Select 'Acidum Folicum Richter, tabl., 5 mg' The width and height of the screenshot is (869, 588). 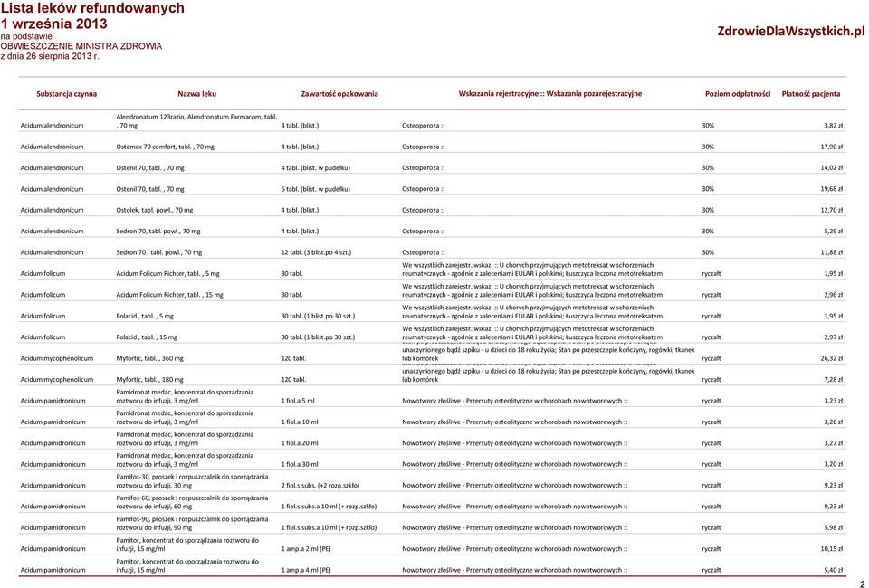(x=168, y=273)
